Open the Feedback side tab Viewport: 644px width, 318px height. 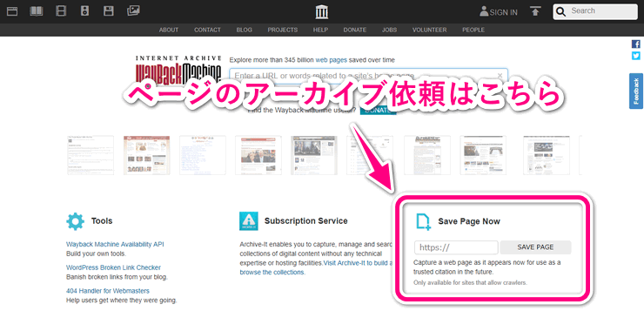click(636, 91)
